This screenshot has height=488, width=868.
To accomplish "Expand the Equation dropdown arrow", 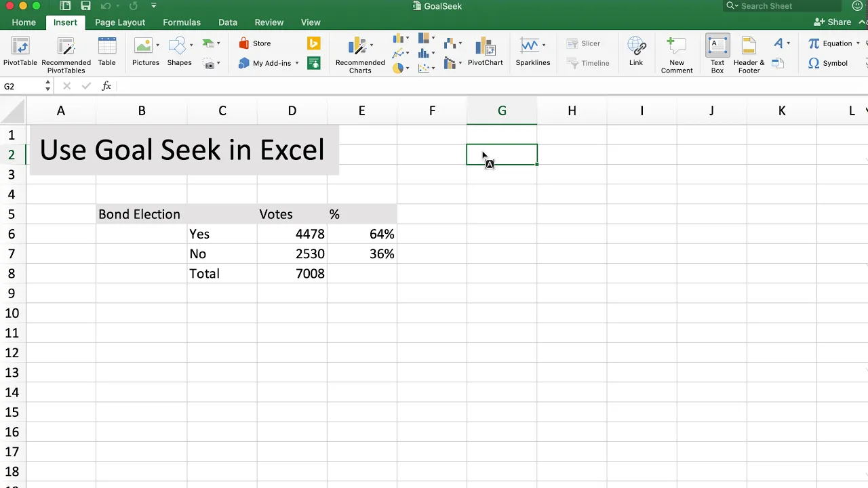I will pyautogui.click(x=858, y=44).
